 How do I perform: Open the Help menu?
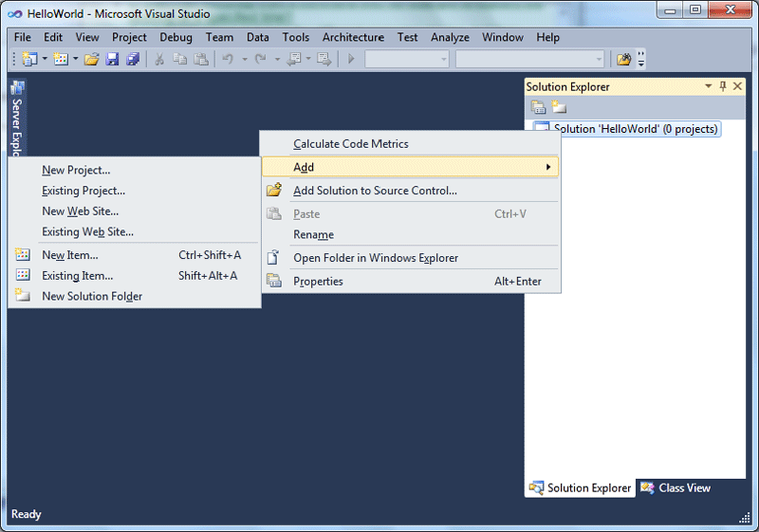coord(548,37)
